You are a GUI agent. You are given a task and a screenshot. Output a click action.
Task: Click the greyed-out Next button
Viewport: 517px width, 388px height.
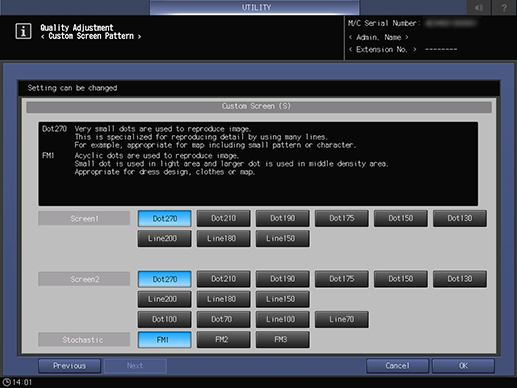click(x=135, y=366)
